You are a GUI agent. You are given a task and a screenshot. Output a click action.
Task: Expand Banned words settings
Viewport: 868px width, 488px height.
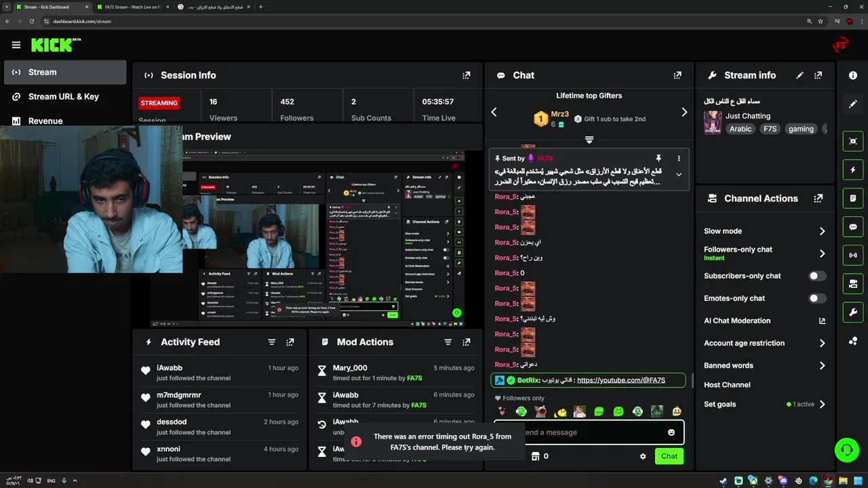(x=822, y=365)
